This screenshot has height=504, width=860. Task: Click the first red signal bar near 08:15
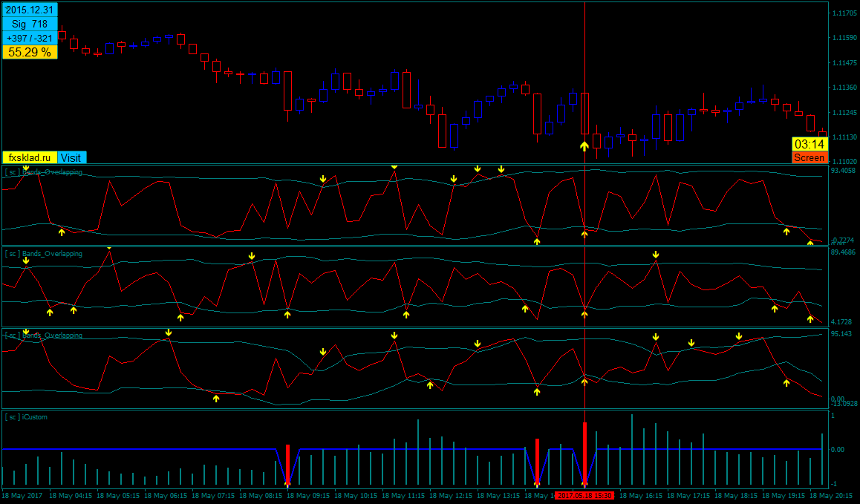(x=287, y=464)
